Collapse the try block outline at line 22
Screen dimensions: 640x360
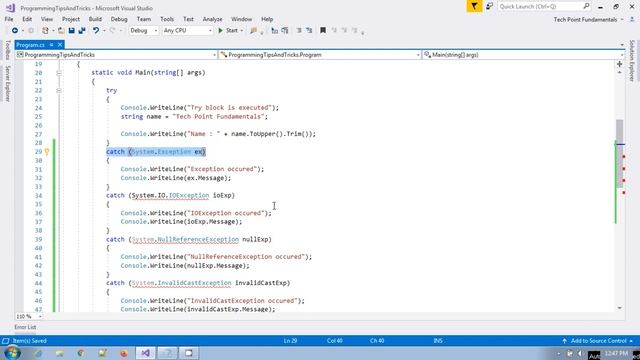tap(58, 91)
